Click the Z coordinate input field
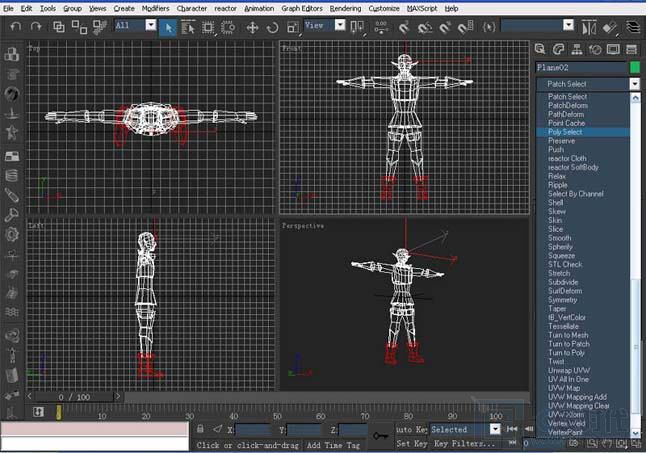The image size is (646, 453). click(x=353, y=430)
